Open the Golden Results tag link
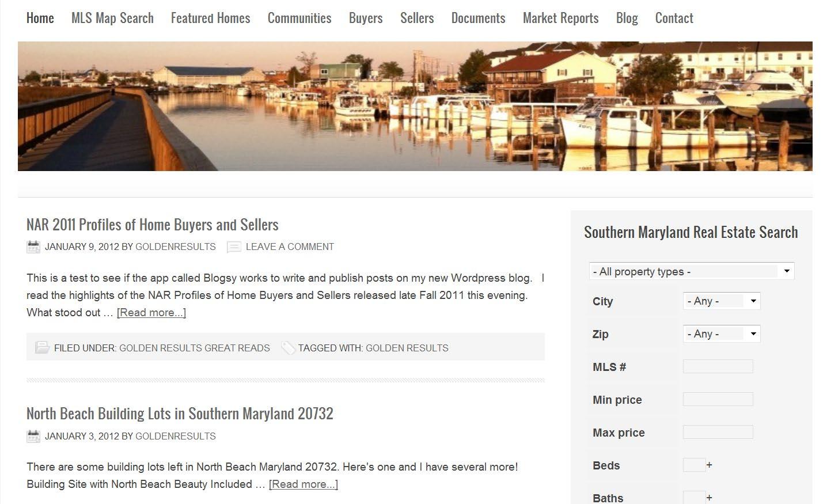827x504 pixels. tap(407, 348)
